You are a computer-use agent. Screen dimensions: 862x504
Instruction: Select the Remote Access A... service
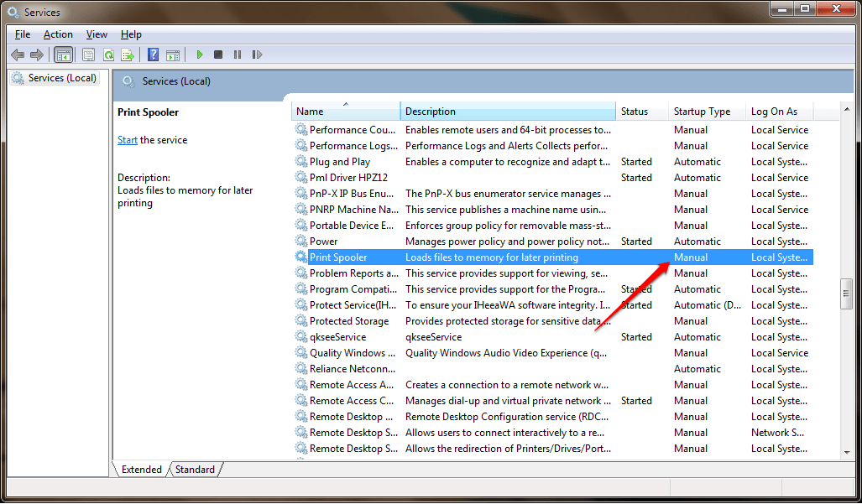point(352,384)
